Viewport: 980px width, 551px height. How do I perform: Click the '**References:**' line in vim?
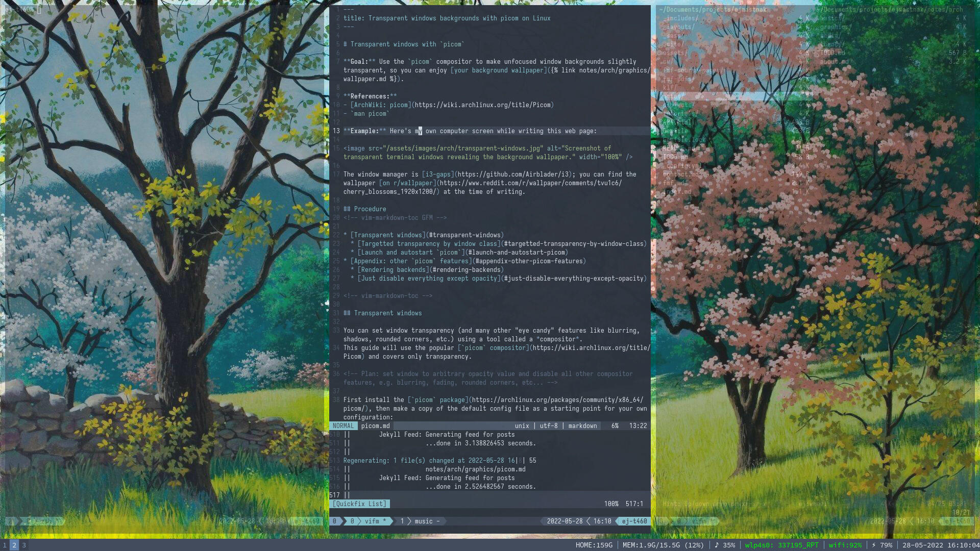tap(370, 96)
